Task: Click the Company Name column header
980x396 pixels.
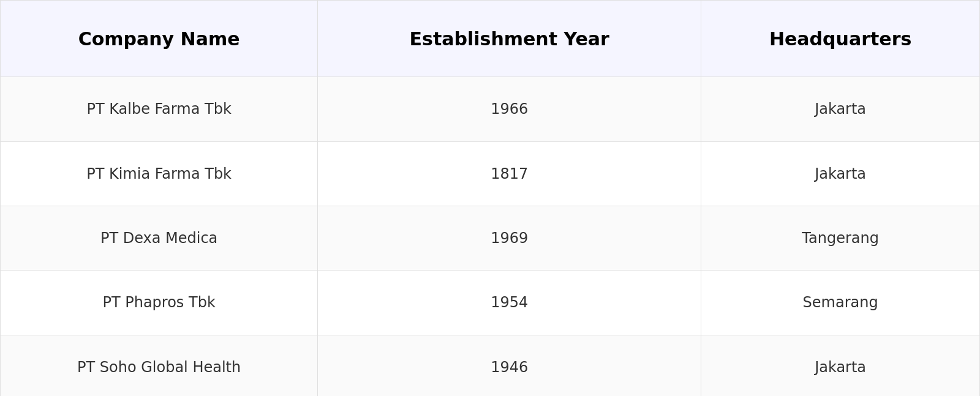Action: coord(159,40)
